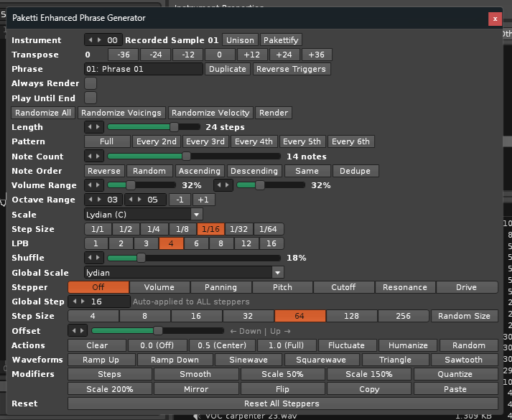512x420 pixels.
Task: Switch to the Volume stepper tab
Action: tap(159, 287)
